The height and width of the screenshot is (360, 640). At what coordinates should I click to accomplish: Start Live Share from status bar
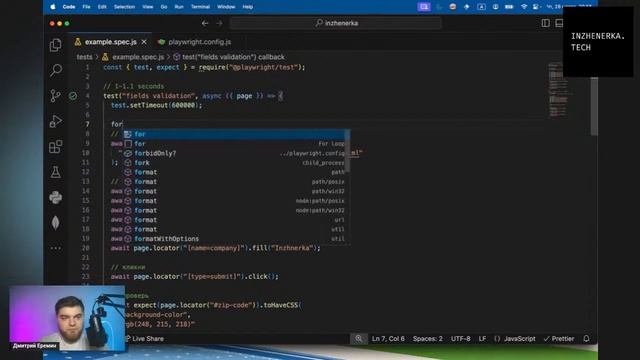(144, 338)
